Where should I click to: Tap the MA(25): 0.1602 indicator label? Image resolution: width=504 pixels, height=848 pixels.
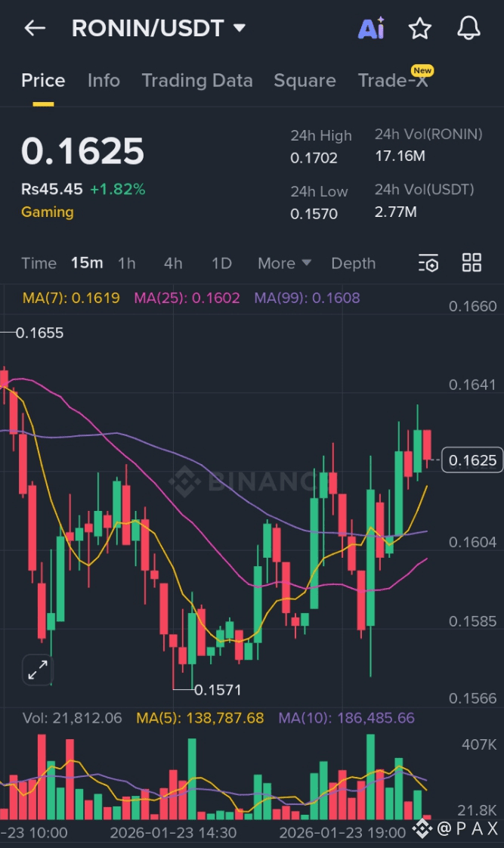pos(187,298)
